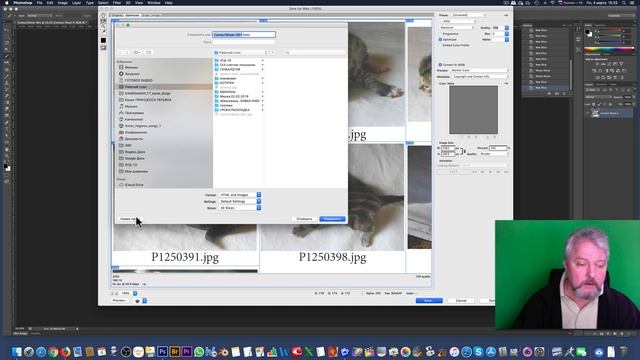Open the Preset dropdown
Viewport: 640px width, 360px height.
point(468,15)
